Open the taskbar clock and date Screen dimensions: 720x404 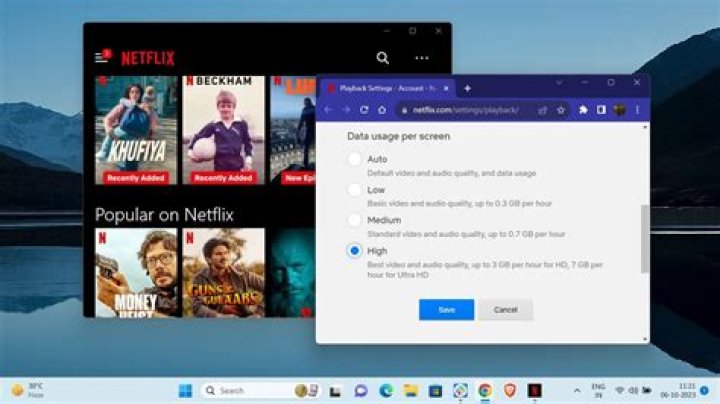coord(678,391)
